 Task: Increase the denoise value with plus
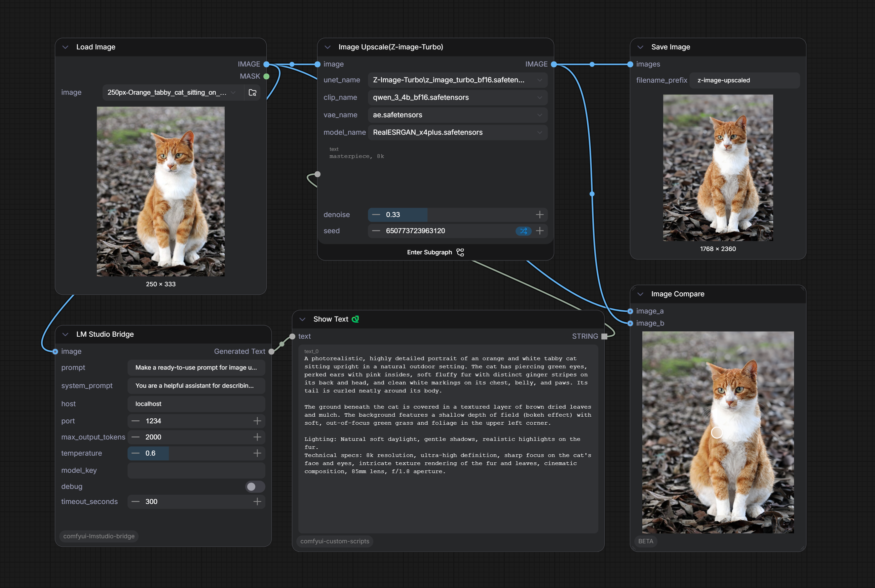(539, 214)
